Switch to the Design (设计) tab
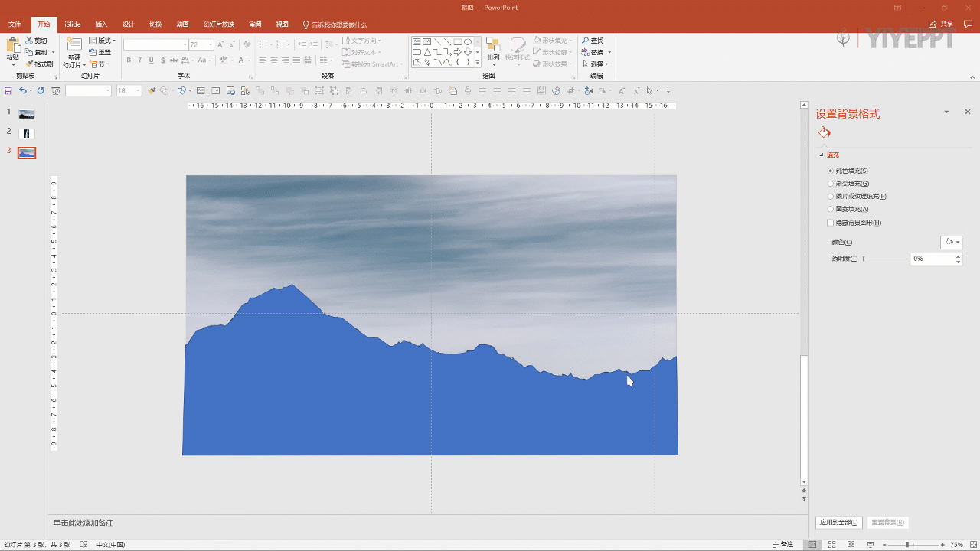The image size is (980, 551). tap(129, 24)
